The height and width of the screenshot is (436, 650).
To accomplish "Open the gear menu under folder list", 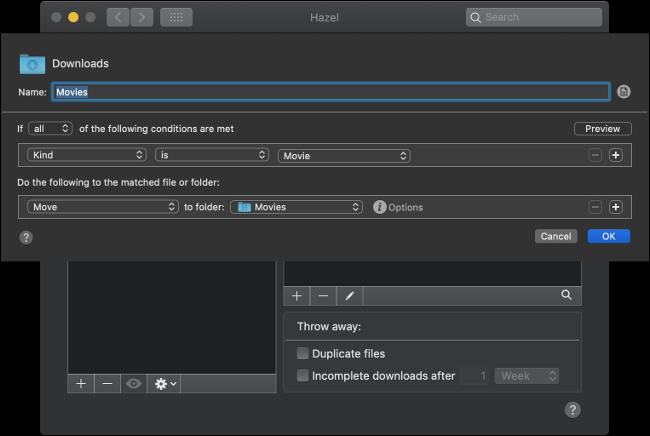I will (163, 384).
